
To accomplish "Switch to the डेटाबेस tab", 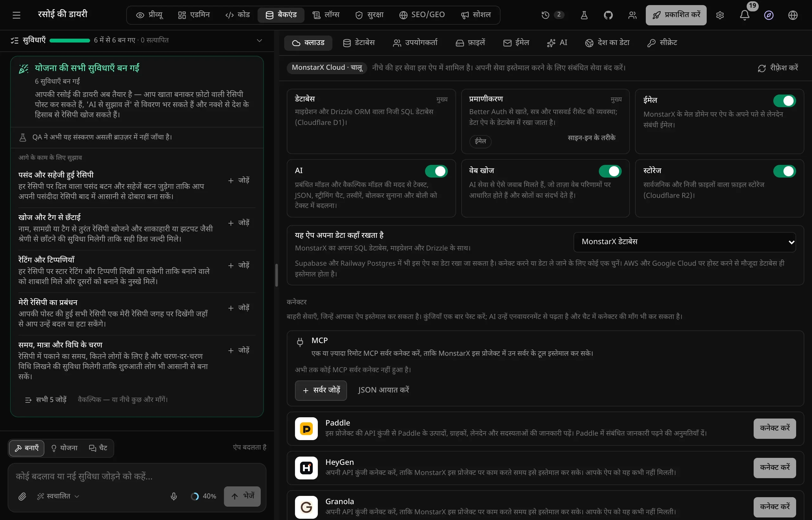I will (x=359, y=42).
